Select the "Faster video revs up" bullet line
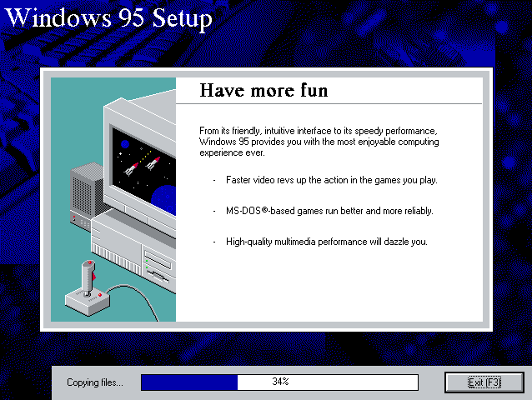This screenshot has width=532, height=400. (x=331, y=180)
